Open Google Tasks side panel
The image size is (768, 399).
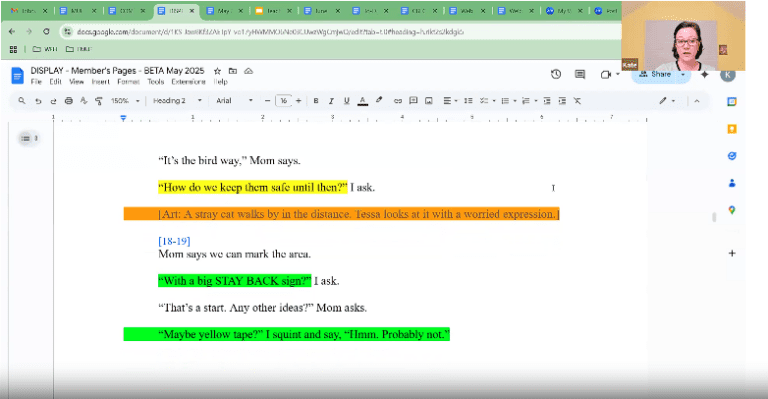click(x=732, y=156)
